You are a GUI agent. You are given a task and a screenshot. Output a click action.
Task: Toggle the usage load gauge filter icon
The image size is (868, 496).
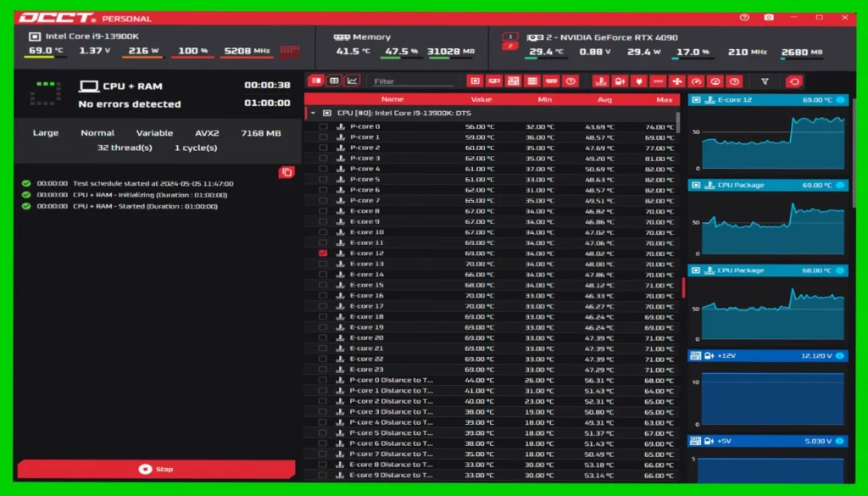pos(715,81)
